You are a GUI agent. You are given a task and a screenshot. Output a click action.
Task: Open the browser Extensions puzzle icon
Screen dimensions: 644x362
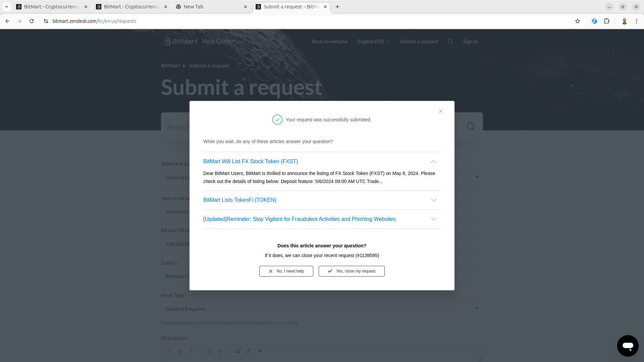(607, 21)
